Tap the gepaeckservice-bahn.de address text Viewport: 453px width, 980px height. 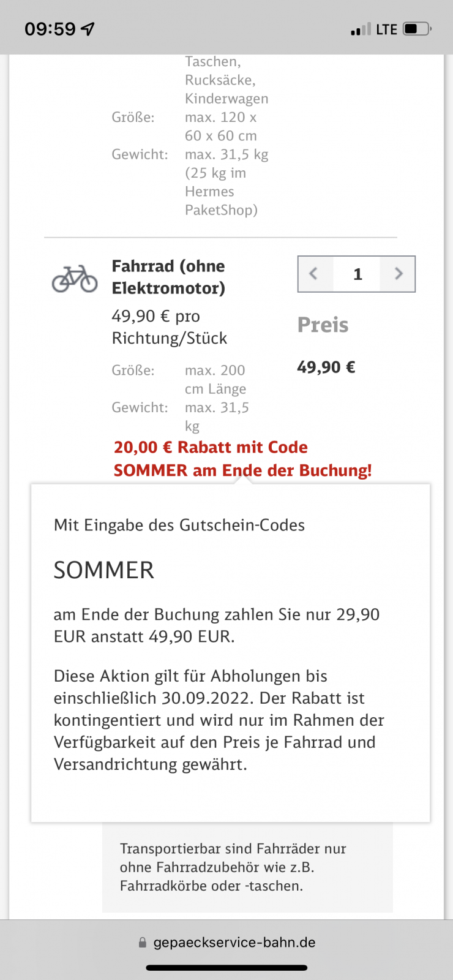tap(234, 943)
